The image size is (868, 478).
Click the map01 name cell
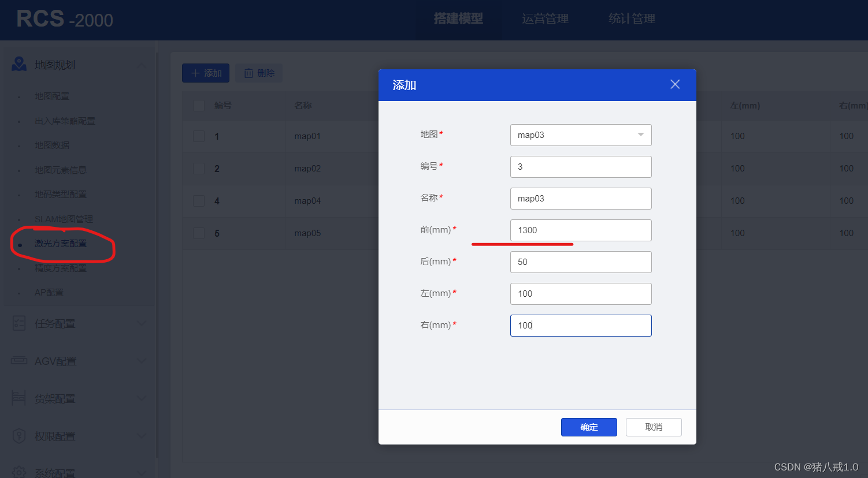tap(307, 136)
